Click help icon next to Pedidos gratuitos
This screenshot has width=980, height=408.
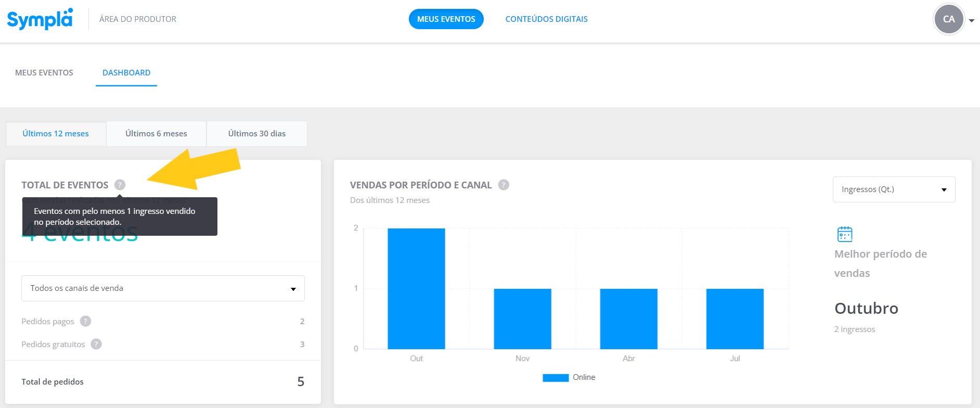pyautogui.click(x=96, y=344)
